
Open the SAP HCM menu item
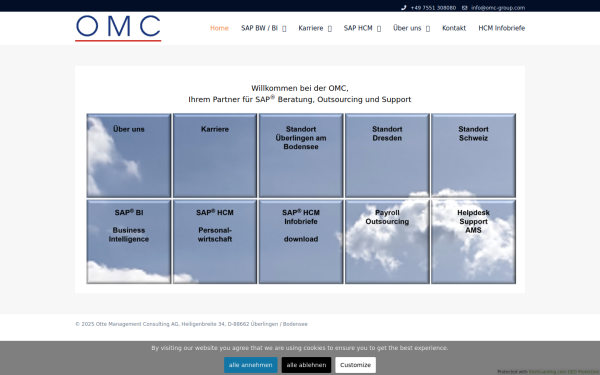(x=358, y=28)
